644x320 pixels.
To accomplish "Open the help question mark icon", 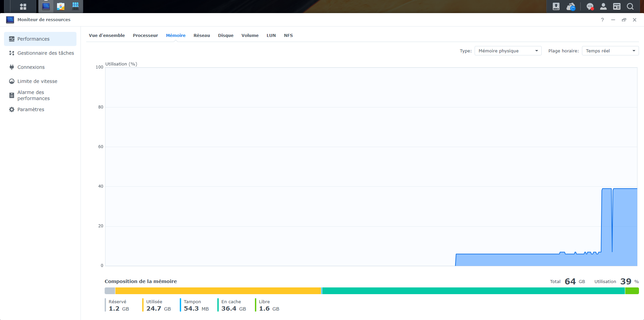I will tap(602, 20).
